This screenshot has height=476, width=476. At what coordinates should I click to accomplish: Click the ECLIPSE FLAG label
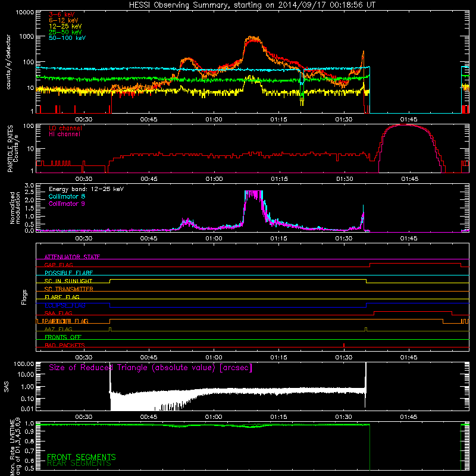point(65,305)
